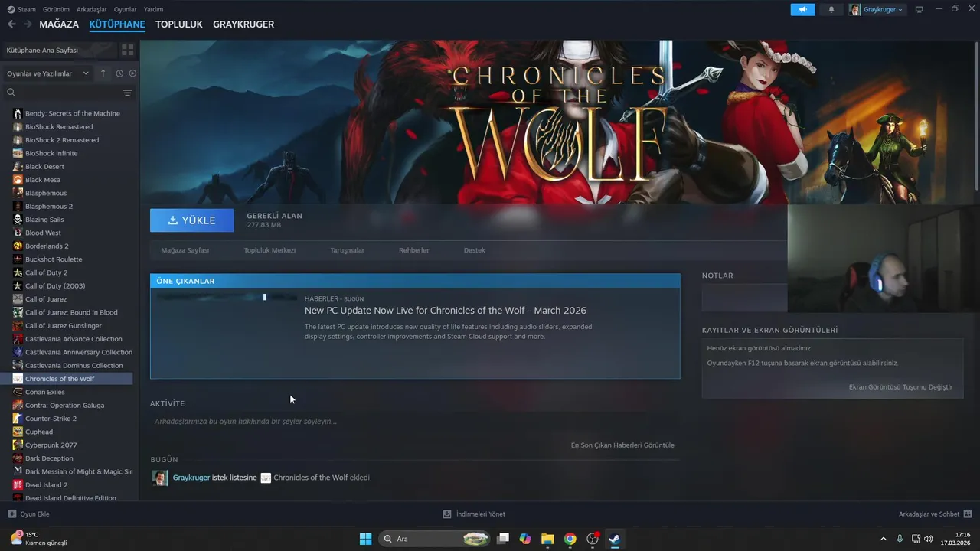This screenshot has height=551, width=980.
Task: Click Graykruger name in activity feed
Action: coord(191,478)
